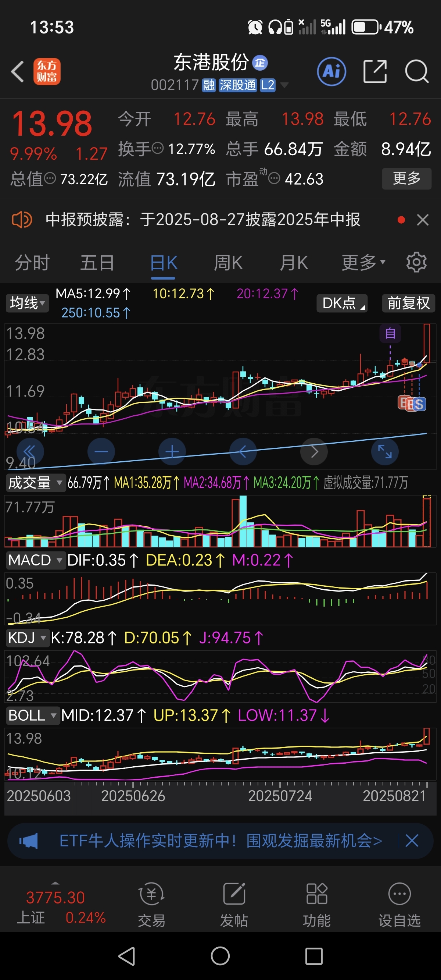Switch to the 分时 tab
The height and width of the screenshot is (980, 441).
point(33,263)
